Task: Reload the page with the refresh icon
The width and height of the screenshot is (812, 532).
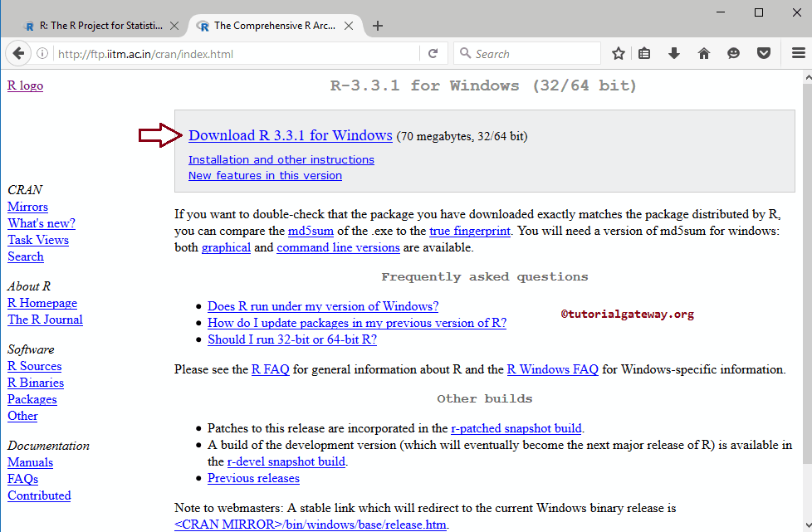Action: pyautogui.click(x=433, y=53)
